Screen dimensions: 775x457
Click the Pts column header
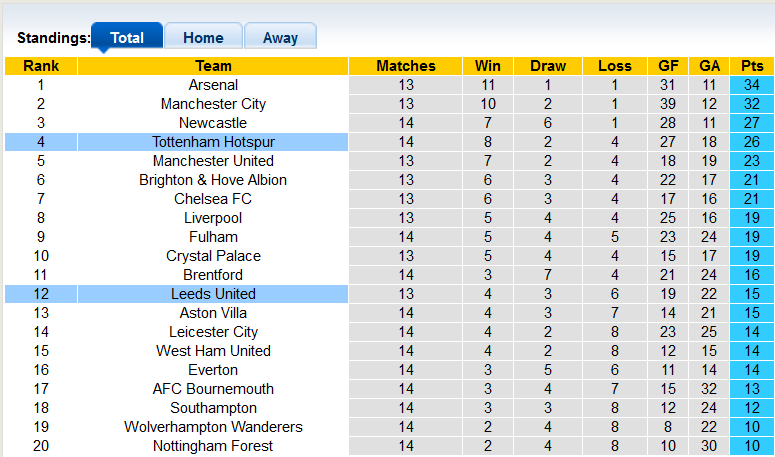[752, 66]
